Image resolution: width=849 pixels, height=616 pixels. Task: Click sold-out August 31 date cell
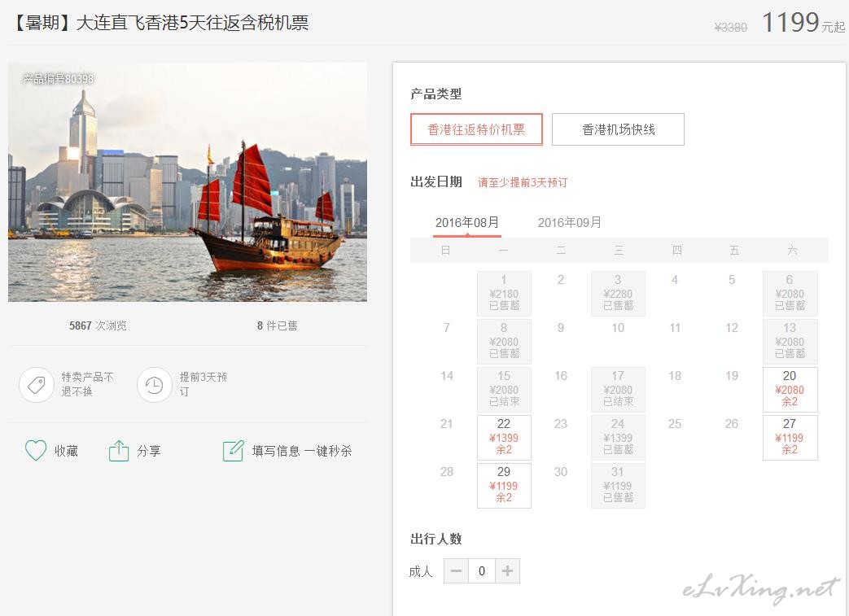[x=618, y=486]
